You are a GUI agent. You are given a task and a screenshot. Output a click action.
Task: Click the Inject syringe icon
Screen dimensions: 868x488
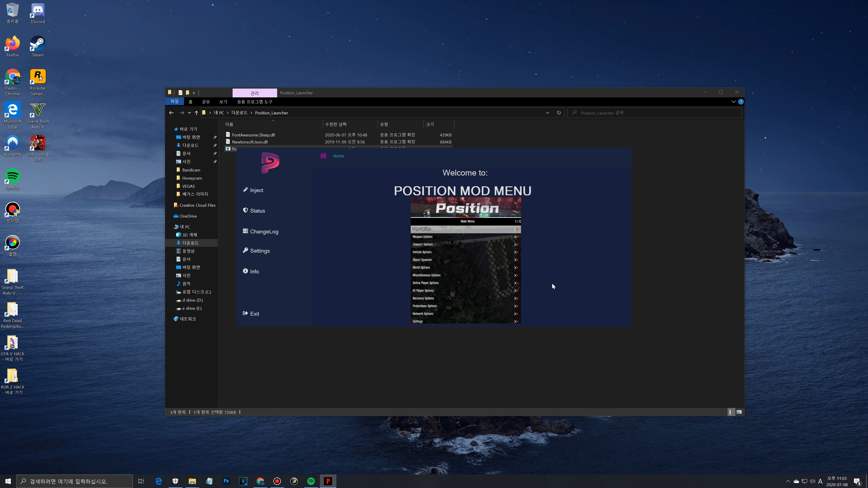245,190
